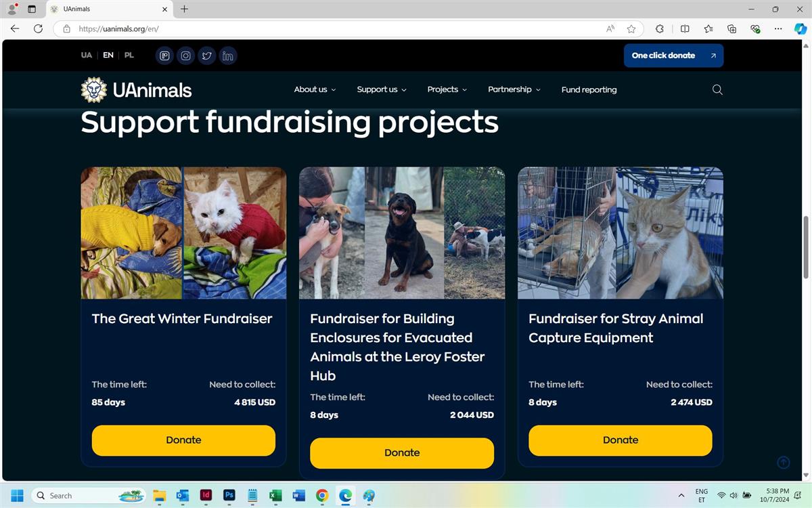The image size is (812, 508).
Task: Open the Fund reporting page
Action: pyautogui.click(x=589, y=89)
